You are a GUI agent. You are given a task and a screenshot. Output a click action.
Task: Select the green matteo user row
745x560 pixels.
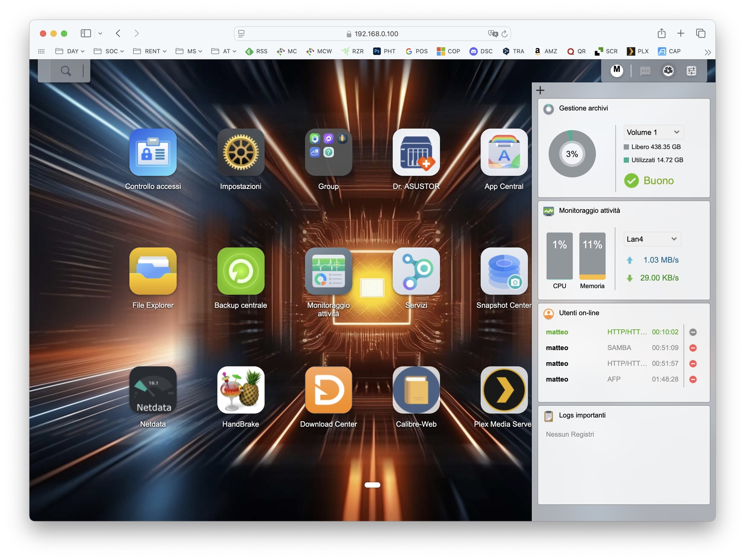pyautogui.click(x=612, y=332)
